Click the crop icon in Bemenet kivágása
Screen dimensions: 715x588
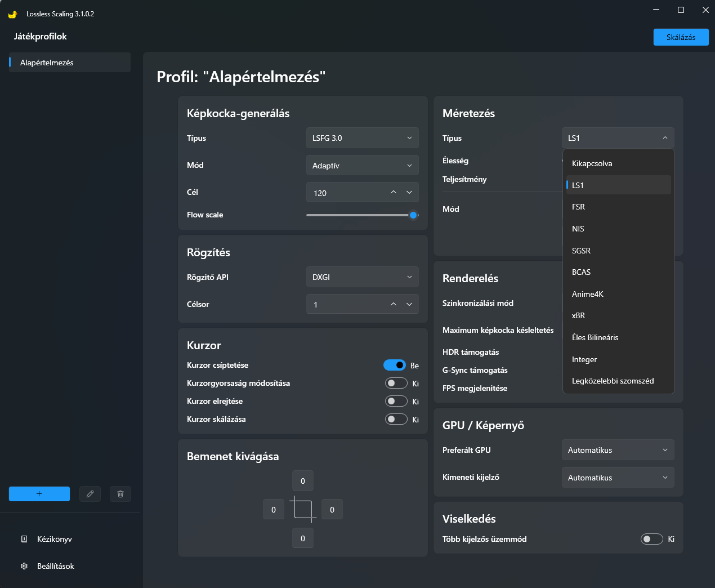coord(303,510)
